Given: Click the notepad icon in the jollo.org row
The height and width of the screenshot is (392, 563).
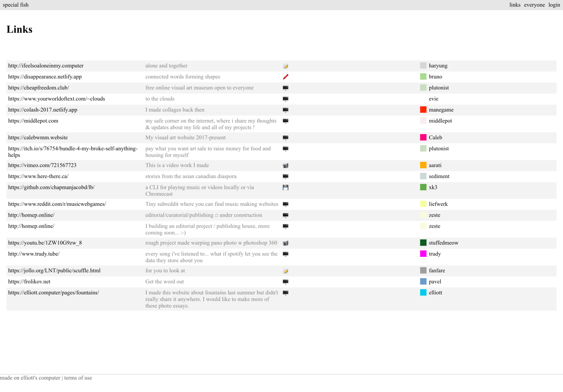Looking at the screenshot, I should point(285,271).
